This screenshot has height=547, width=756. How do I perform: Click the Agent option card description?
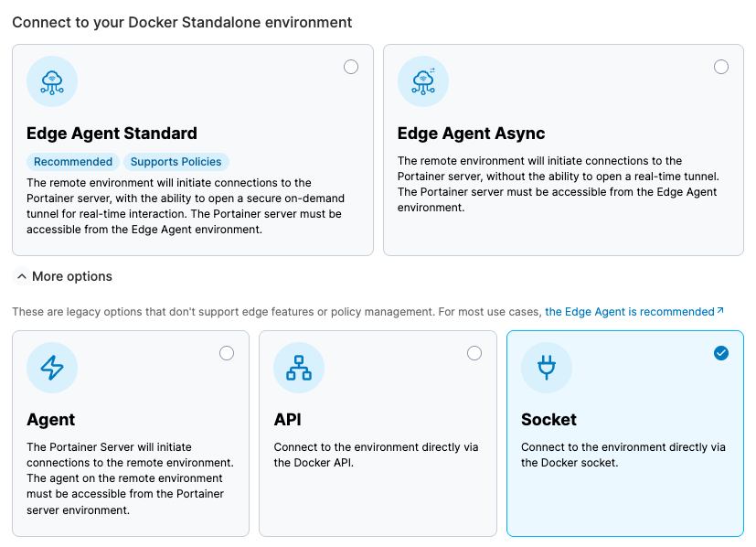129,478
